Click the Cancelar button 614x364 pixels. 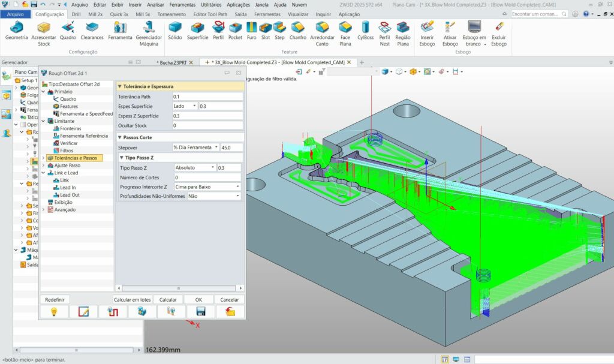point(229,300)
